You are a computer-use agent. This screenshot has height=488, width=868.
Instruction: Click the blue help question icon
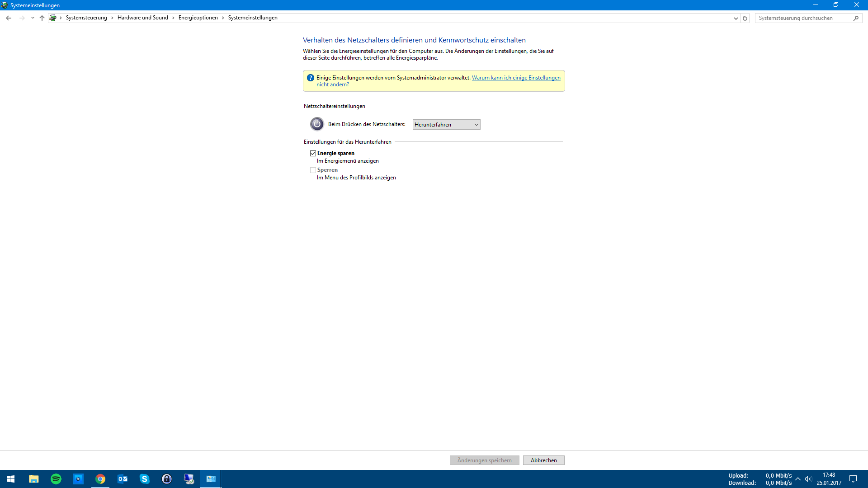(310, 78)
